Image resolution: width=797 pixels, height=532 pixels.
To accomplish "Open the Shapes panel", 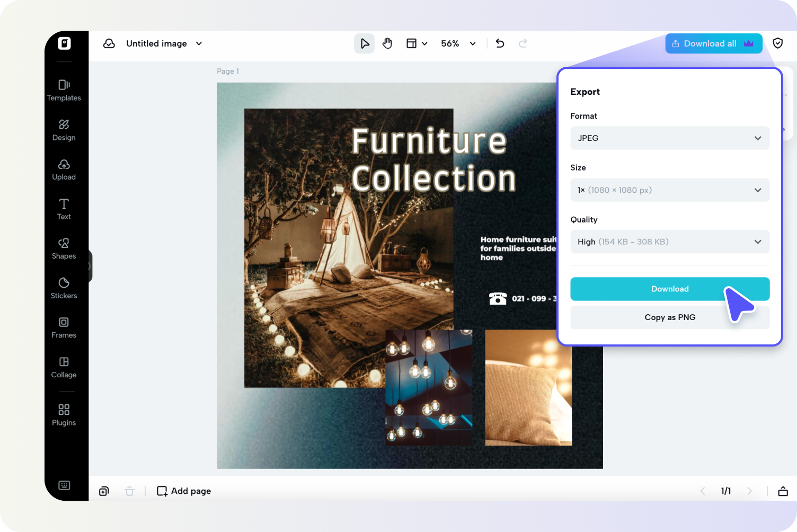I will 64,249.
